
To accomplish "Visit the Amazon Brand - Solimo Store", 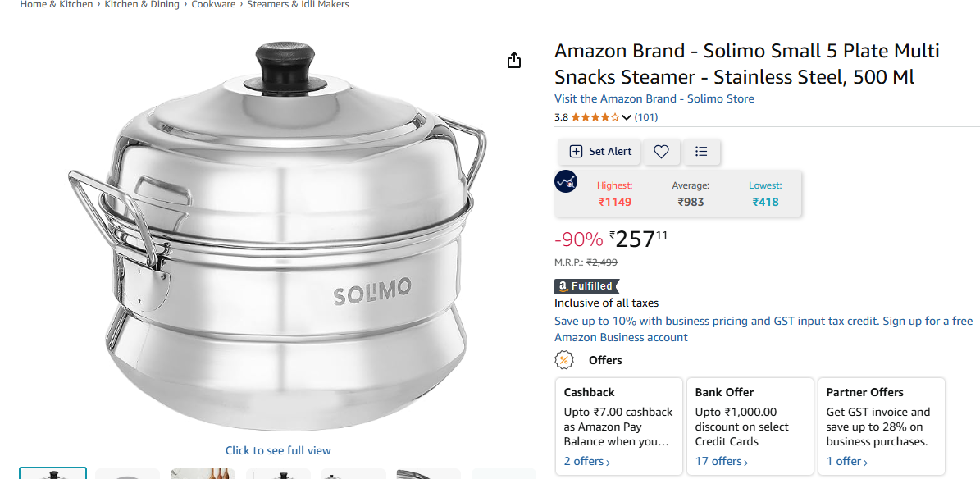I will pyautogui.click(x=654, y=98).
